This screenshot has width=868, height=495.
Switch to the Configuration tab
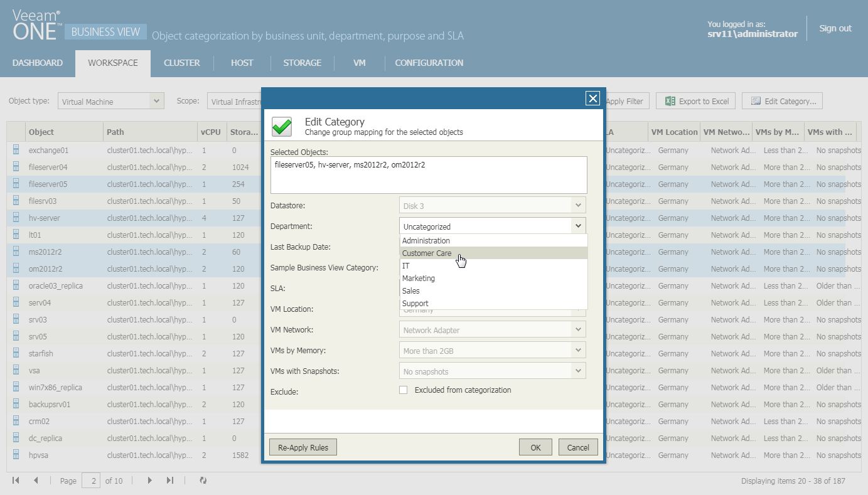(429, 63)
